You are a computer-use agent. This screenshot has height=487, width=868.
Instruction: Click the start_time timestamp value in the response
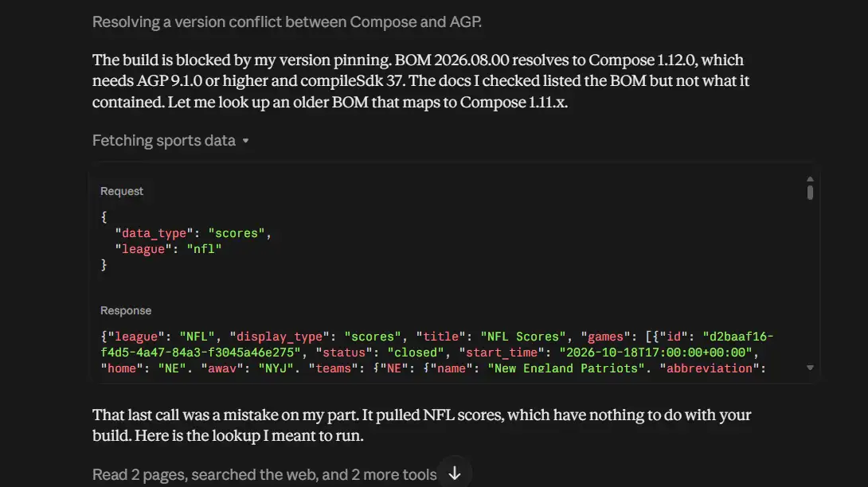[x=655, y=353]
